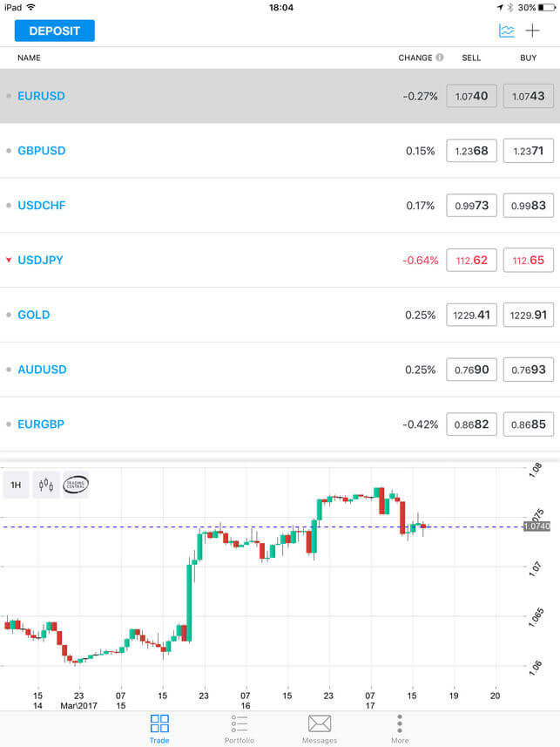The height and width of the screenshot is (747, 560).
Task: Open the 1H timeframe selector
Action: coord(16,485)
